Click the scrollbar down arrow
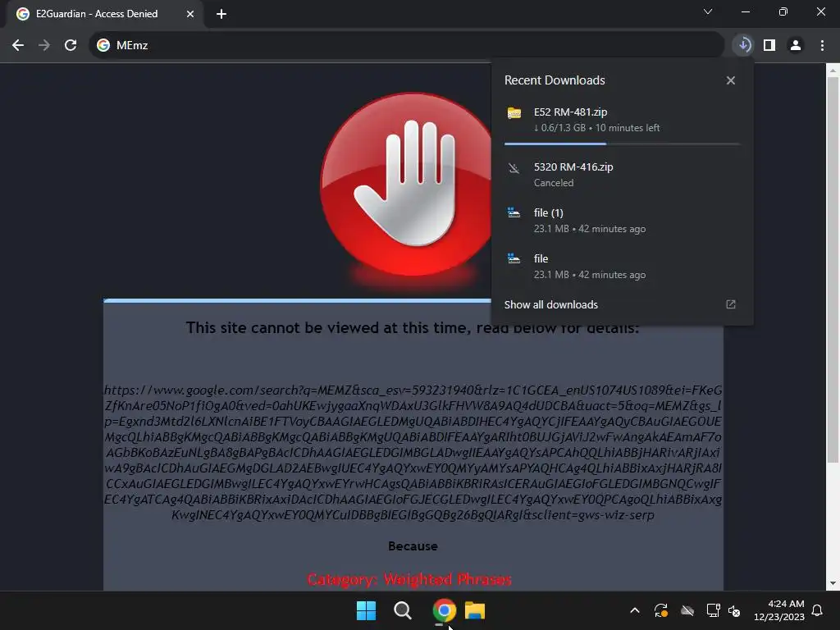 (x=833, y=583)
